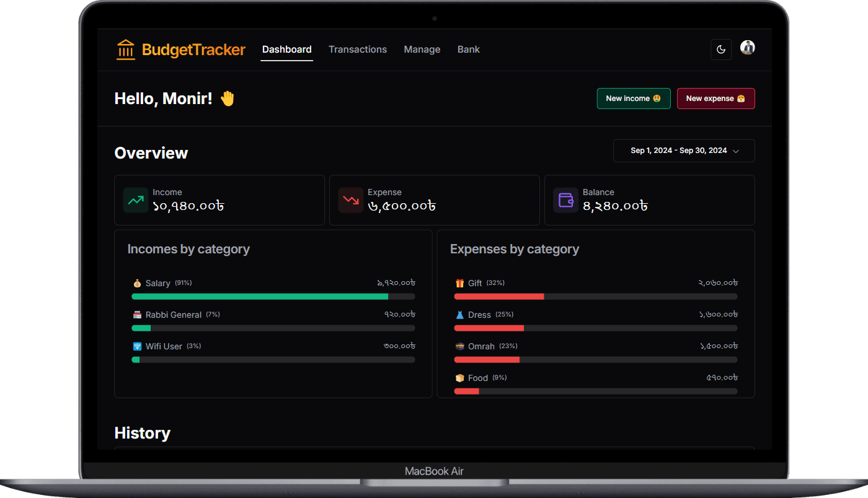Click the Incomes by category heading
Viewport: 868px width, 498px height.
[188, 249]
